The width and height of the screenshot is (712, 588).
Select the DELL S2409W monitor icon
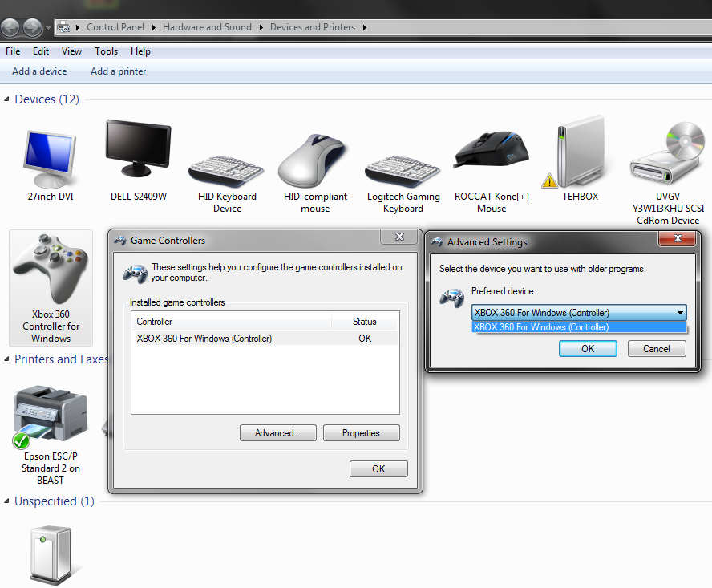pyautogui.click(x=138, y=148)
